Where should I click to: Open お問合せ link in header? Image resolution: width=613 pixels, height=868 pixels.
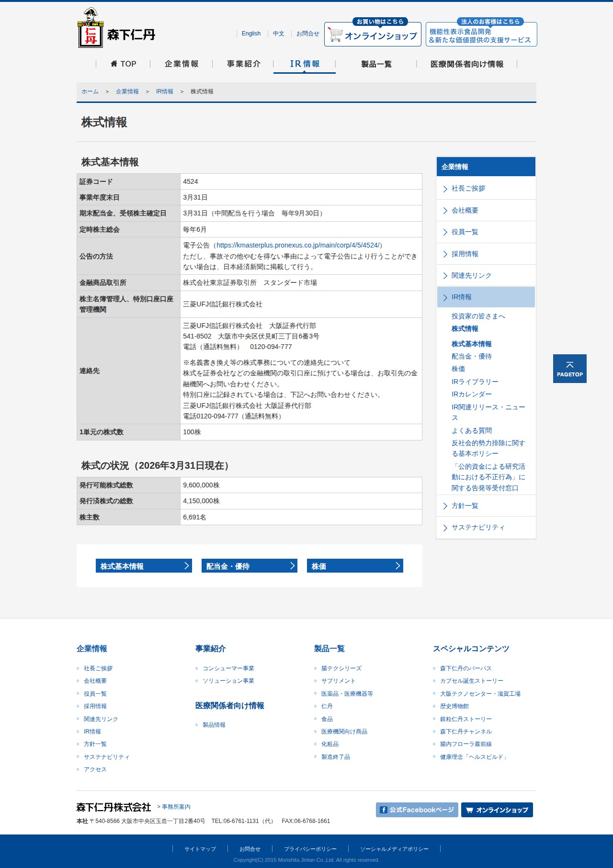click(308, 34)
